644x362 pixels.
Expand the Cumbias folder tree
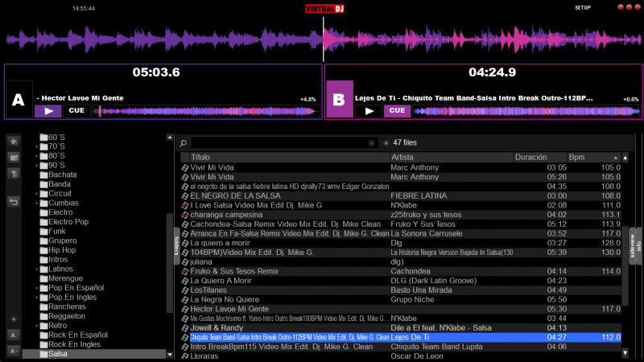pos(36,203)
